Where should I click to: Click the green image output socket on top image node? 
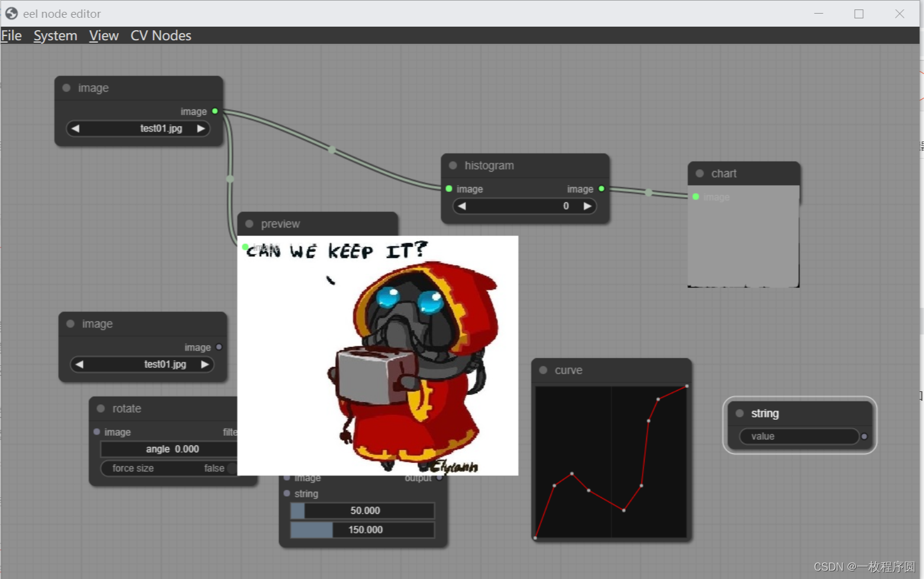click(215, 111)
